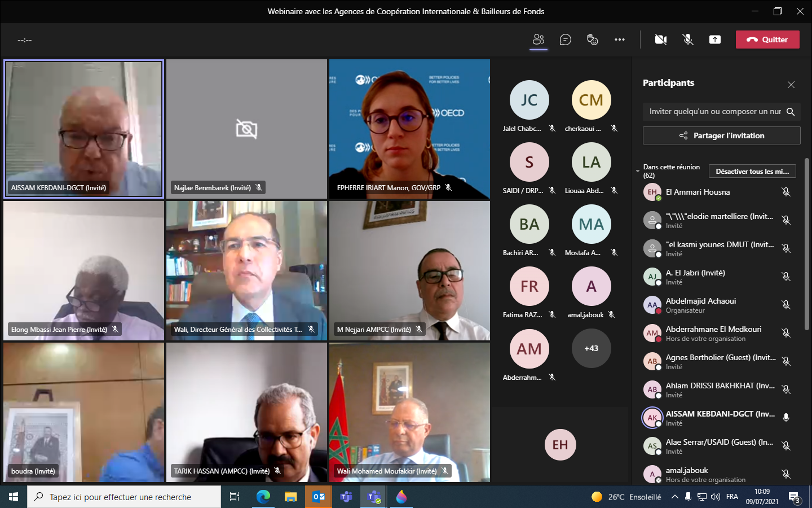Show the +43 more participants
Screen dimensions: 812x508
click(x=592, y=348)
